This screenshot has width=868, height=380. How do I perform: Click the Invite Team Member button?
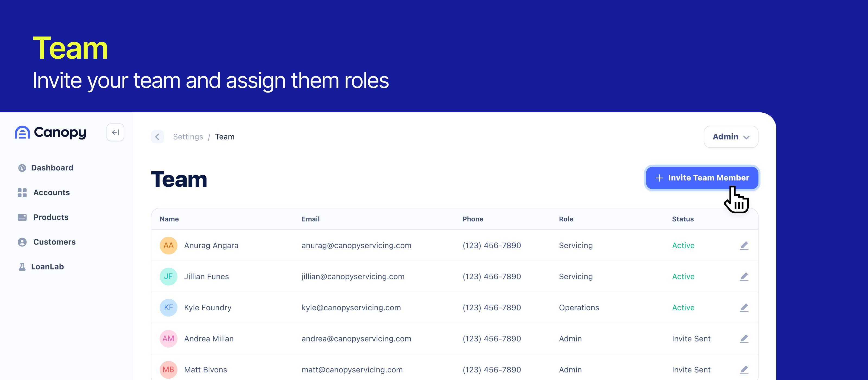[703, 178]
